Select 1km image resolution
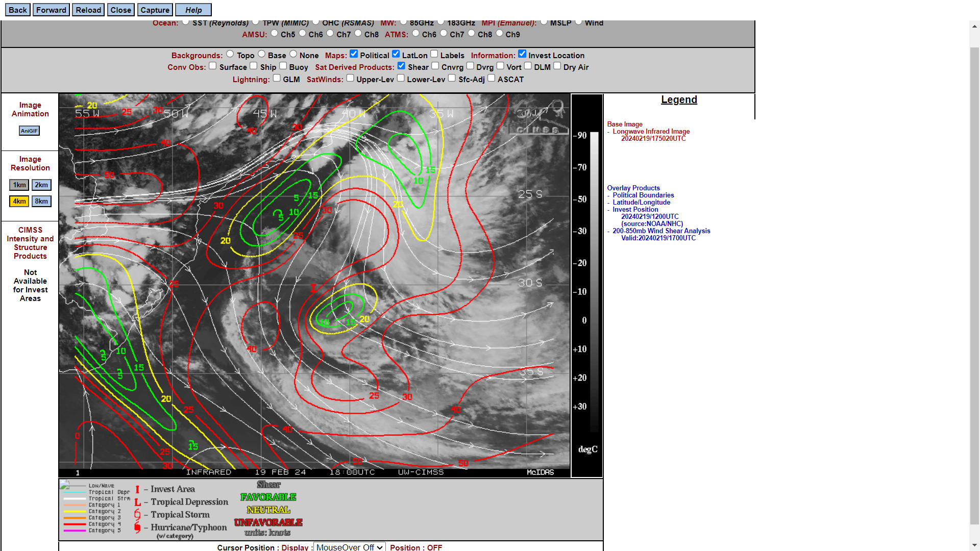Screen dimensions: 980x551 [x=19, y=185]
